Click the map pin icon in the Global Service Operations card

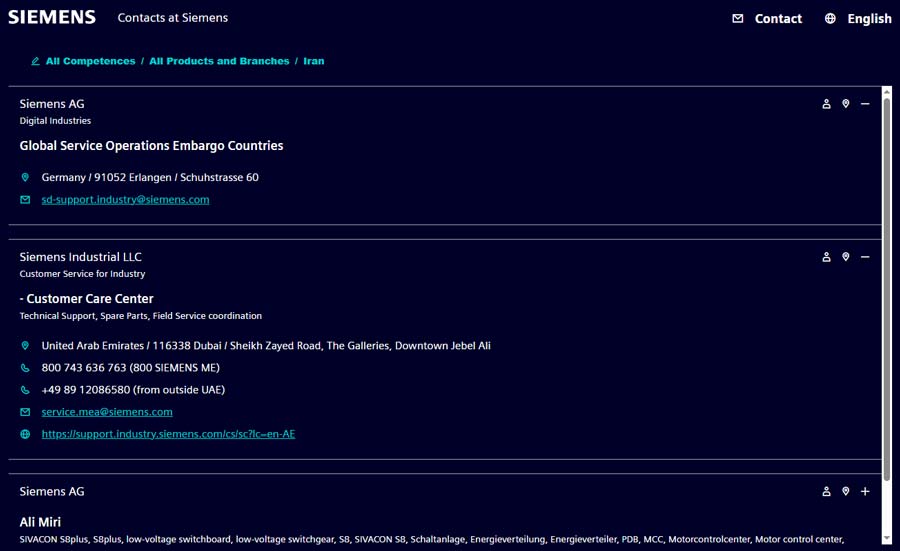[845, 104]
